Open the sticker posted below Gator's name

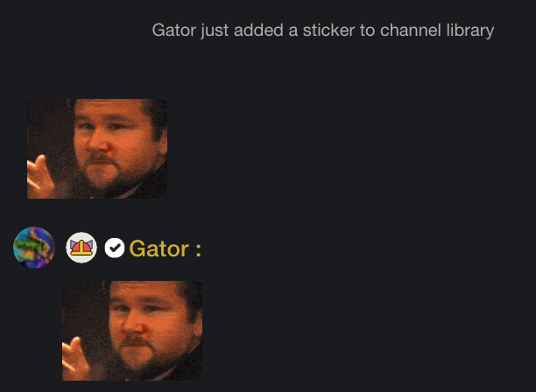(x=132, y=331)
